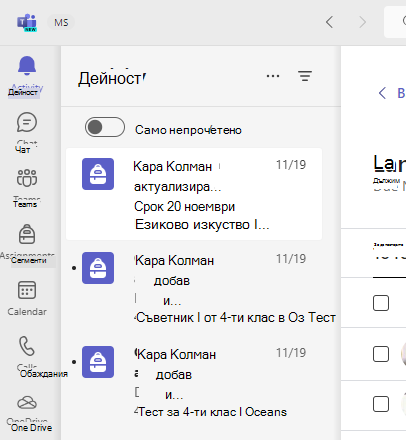
Task: Open notification 'Срок 20 ноември' from Кара Колман
Action: click(194, 194)
